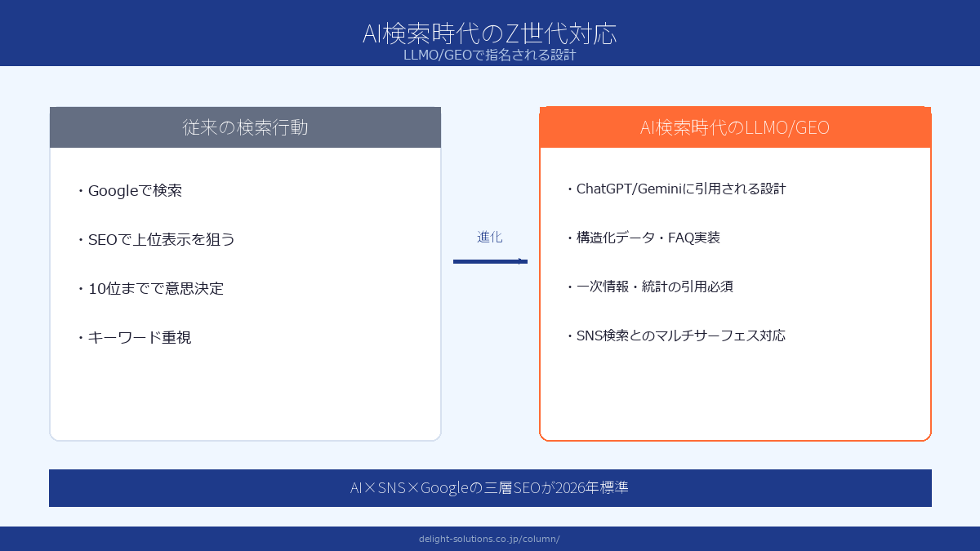Click the '進化' label above the arrow

tap(490, 238)
